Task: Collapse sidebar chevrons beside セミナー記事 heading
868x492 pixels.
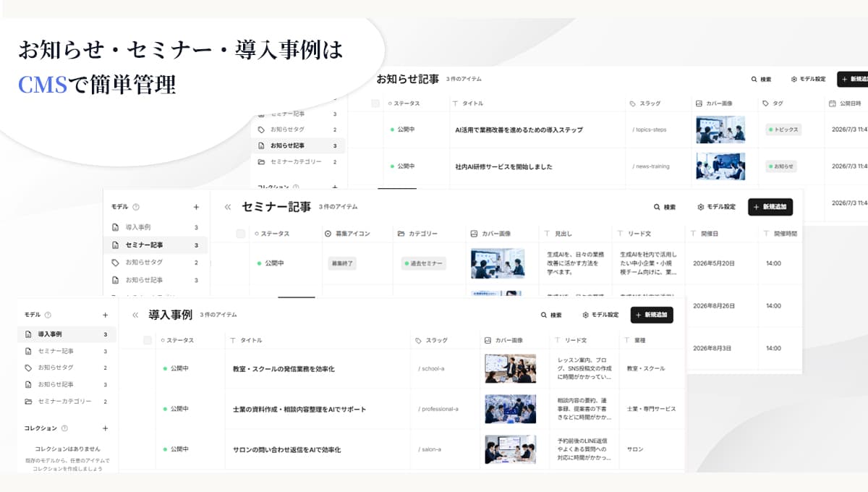Action: 228,207
